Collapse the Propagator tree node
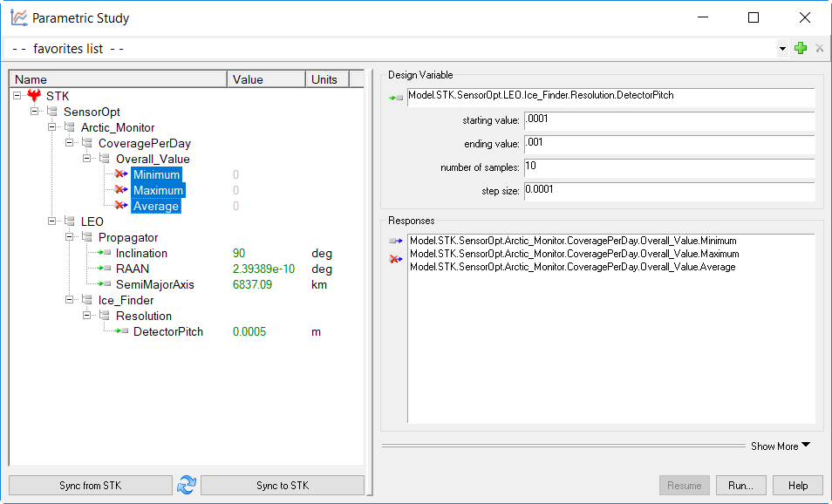Screen dimensions: 832x504 pyautogui.click(x=70, y=237)
